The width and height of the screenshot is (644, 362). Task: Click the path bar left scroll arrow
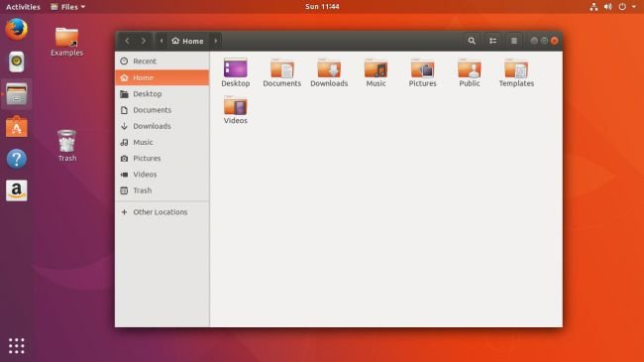[161, 41]
